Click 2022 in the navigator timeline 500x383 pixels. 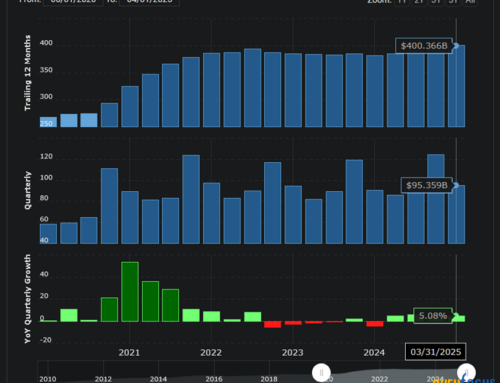pyautogui.click(x=380, y=379)
